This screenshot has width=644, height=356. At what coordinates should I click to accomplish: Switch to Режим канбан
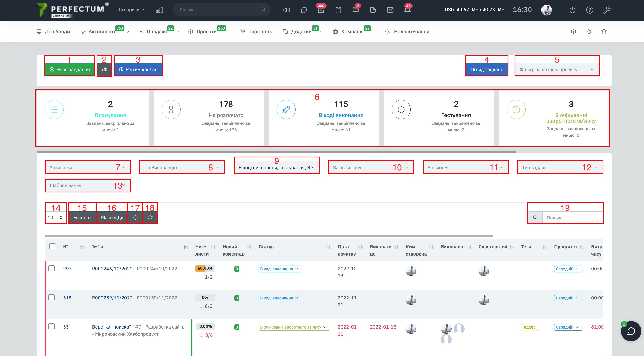pyautogui.click(x=138, y=69)
